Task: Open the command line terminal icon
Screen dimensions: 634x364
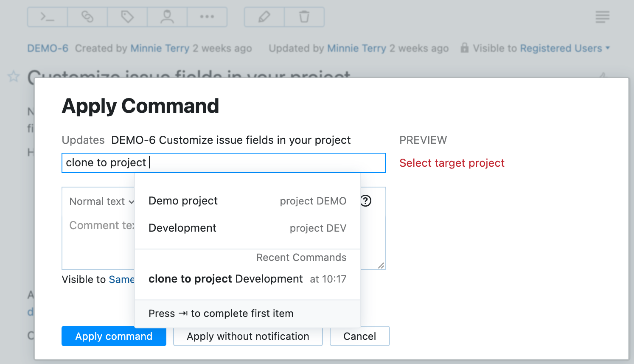Action: (47, 17)
